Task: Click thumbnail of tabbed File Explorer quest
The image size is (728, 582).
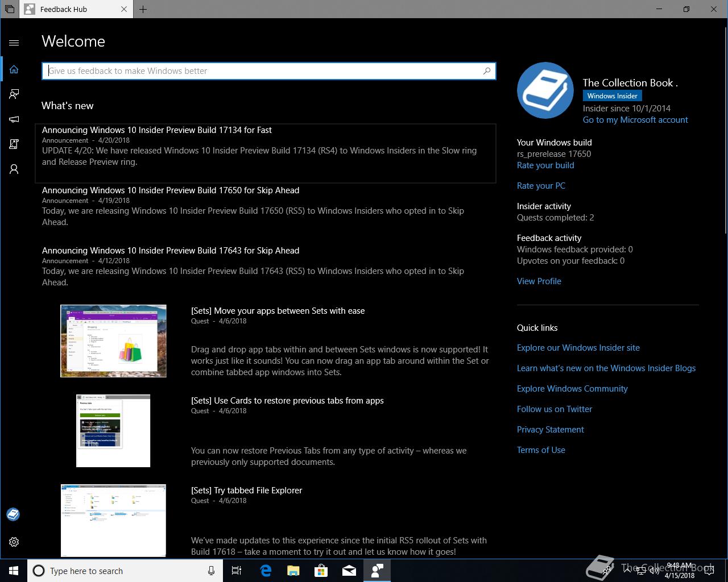Action: (113, 521)
